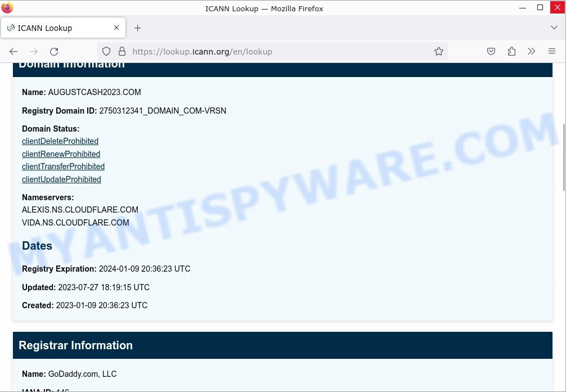Select Registry Domain ID 2750312341_DOMAIN_COM-VRSN
This screenshot has width=566, height=392.
click(x=163, y=111)
